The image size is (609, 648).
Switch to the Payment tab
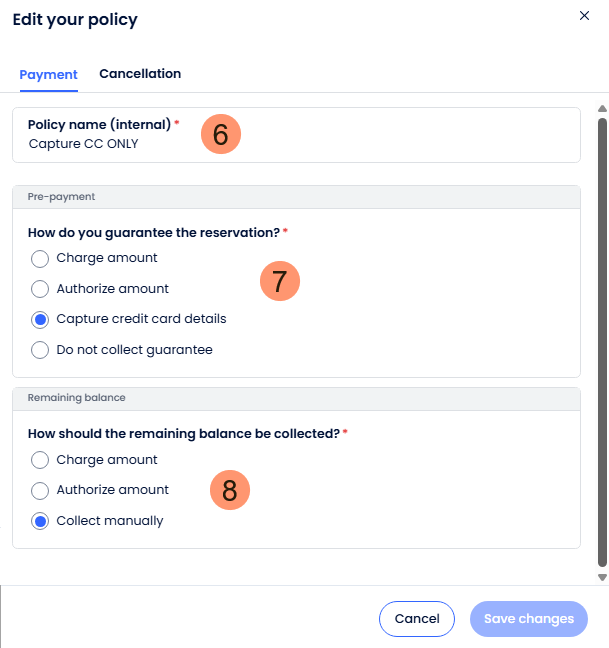pyautogui.click(x=48, y=75)
